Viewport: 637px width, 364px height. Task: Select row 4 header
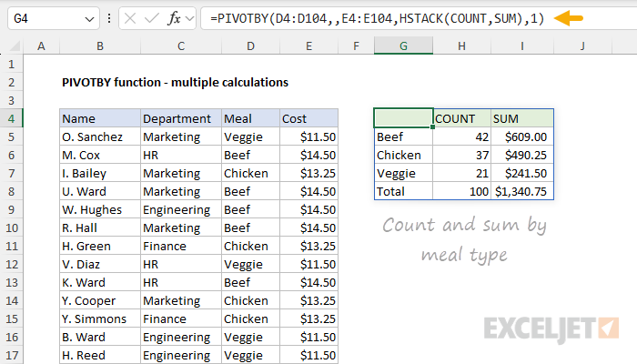coord(11,118)
